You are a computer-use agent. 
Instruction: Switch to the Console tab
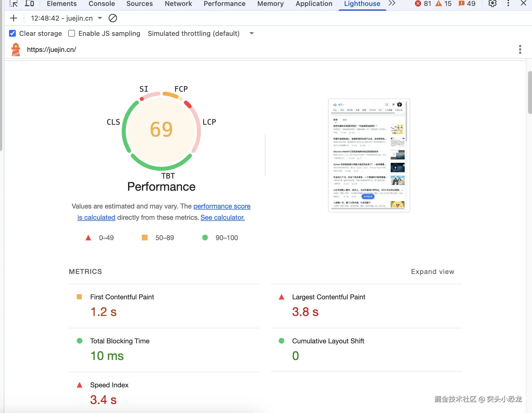pyautogui.click(x=102, y=4)
